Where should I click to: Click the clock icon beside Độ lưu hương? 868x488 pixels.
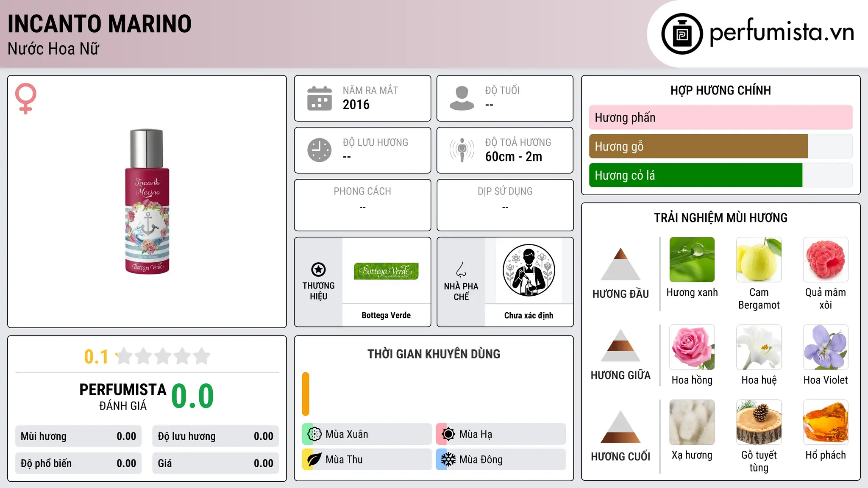click(320, 150)
